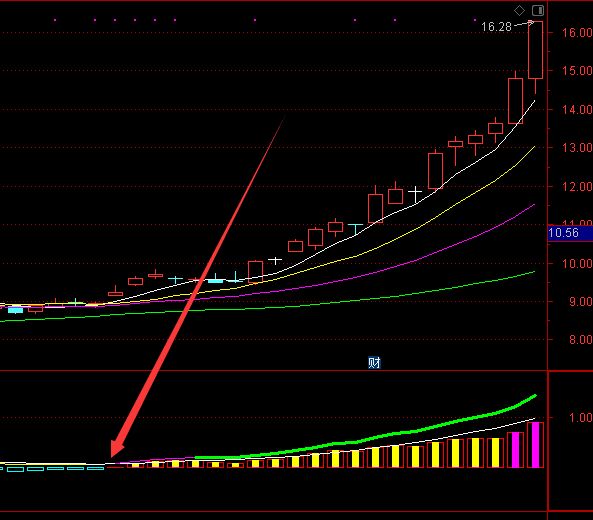This screenshot has height=520, width=593.
Task: Select the second-to-last magenta indicator bar
Action: pos(515,450)
